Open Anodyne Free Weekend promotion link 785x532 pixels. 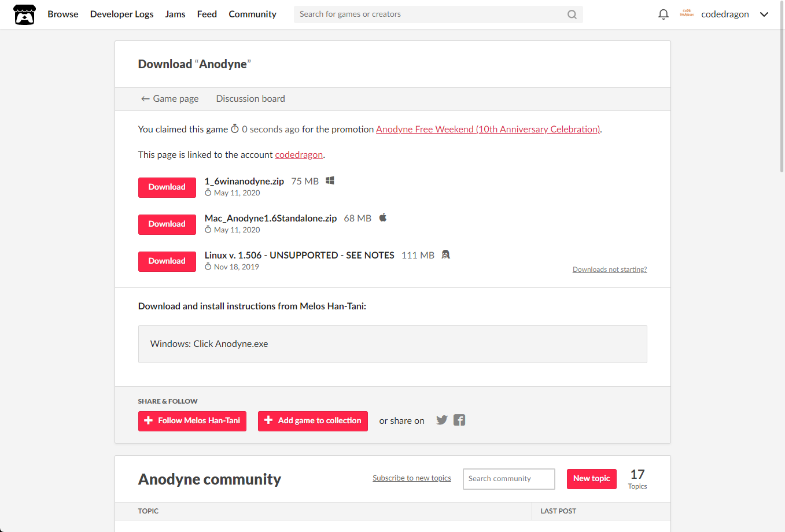pyautogui.click(x=488, y=130)
